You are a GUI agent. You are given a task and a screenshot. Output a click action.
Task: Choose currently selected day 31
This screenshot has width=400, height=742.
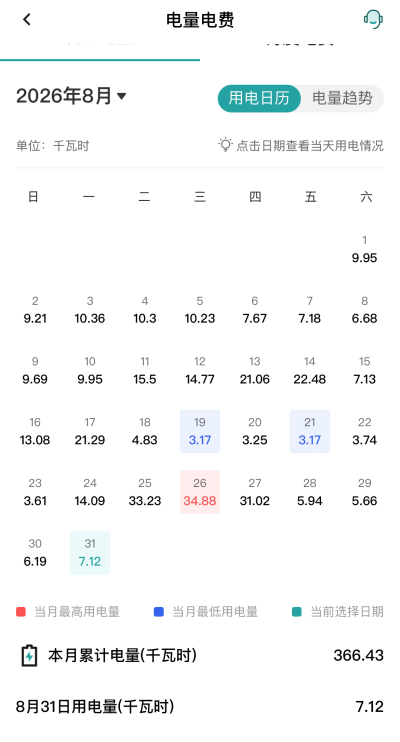pyautogui.click(x=90, y=553)
